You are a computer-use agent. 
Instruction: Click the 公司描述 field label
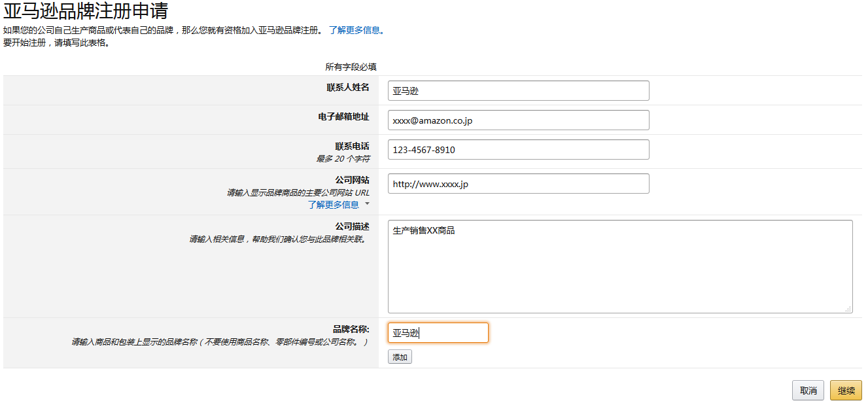tap(352, 227)
